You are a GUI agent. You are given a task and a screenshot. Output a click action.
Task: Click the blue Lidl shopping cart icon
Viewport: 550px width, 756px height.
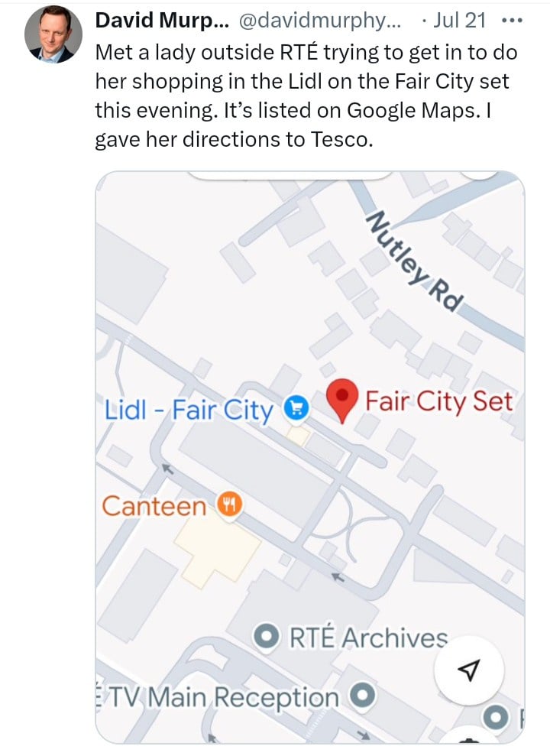point(296,408)
